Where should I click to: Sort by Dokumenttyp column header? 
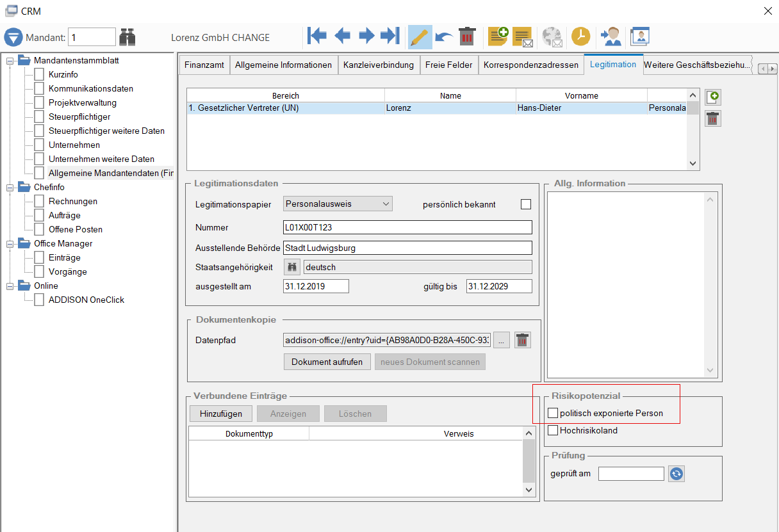[249, 433]
